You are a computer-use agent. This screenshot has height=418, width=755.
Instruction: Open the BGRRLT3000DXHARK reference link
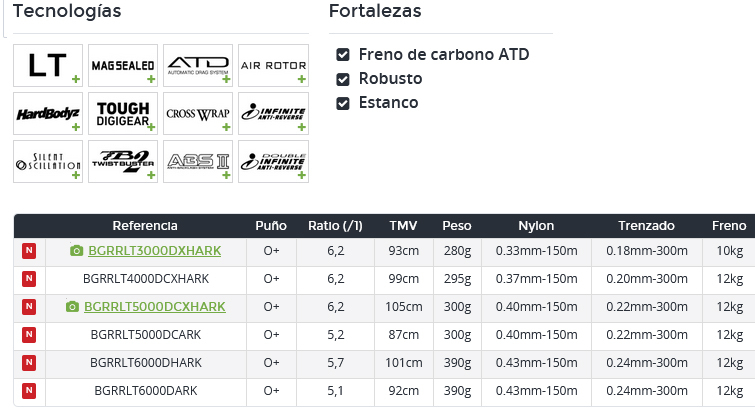(x=155, y=251)
